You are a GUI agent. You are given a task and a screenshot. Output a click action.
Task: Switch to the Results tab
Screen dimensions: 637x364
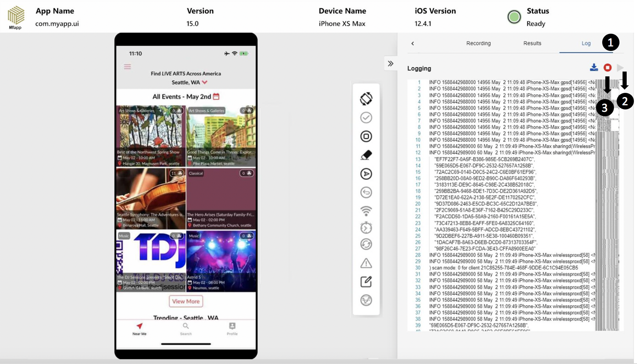532,43
